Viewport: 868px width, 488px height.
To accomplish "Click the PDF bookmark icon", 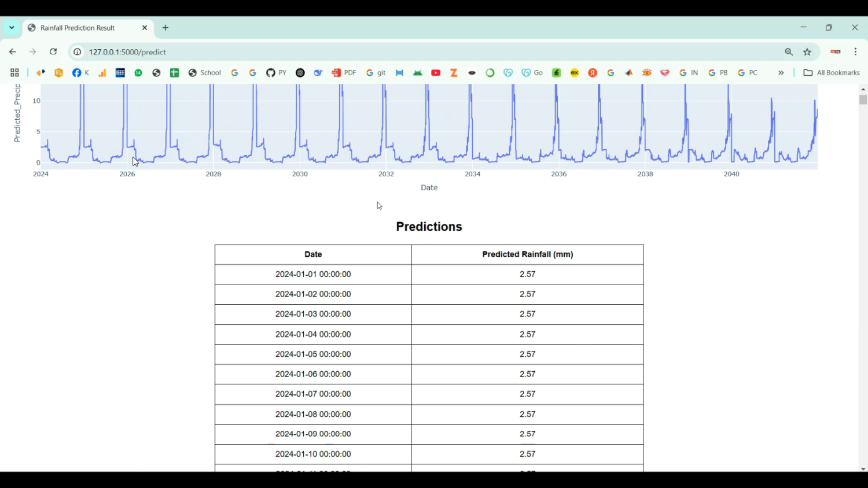I will [343, 73].
